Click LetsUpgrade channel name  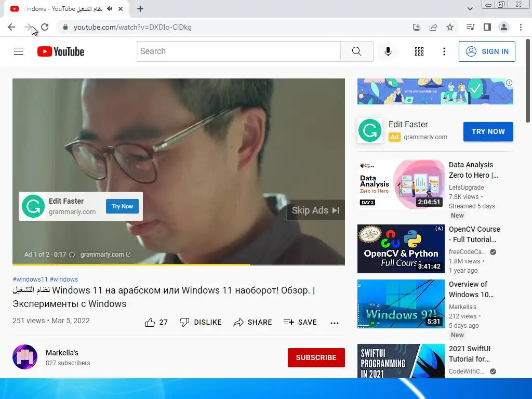466,187
